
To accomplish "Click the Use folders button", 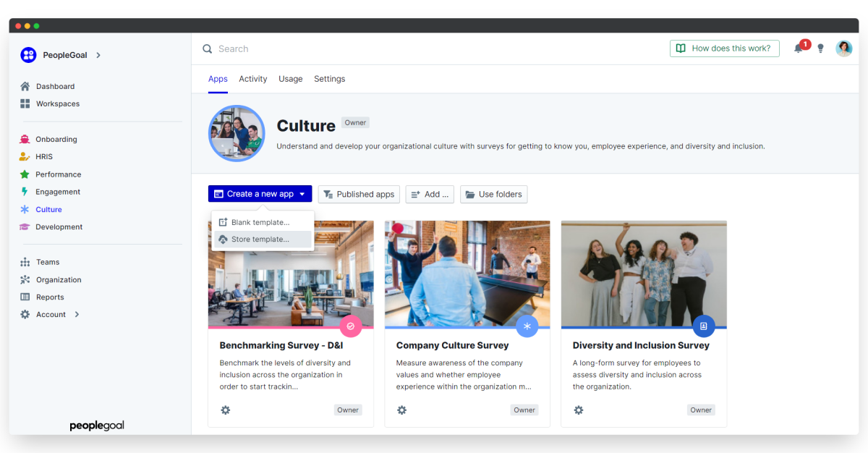I will click(x=494, y=194).
